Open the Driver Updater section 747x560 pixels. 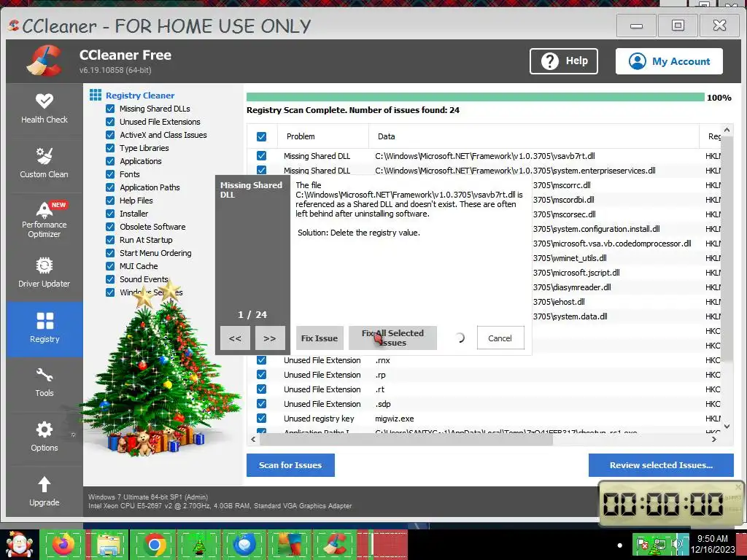pyautogui.click(x=44, y=273)
